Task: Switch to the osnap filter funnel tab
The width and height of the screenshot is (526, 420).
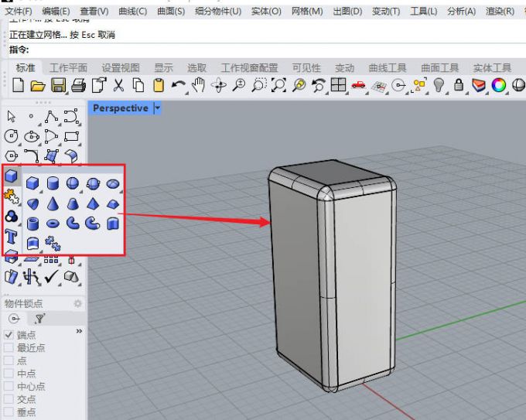Action: click(39, 318)
